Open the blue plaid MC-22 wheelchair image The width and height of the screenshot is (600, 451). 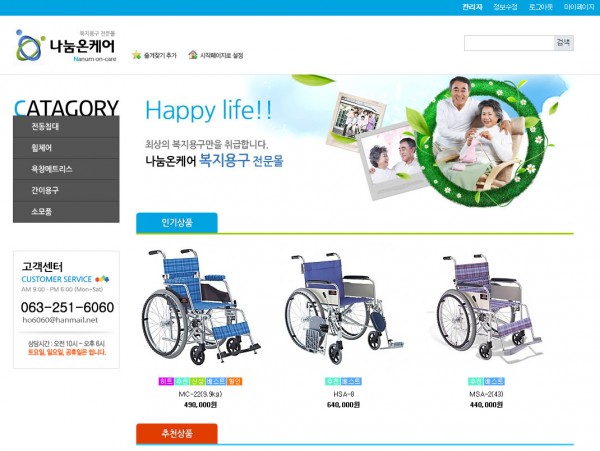[201, 307]
